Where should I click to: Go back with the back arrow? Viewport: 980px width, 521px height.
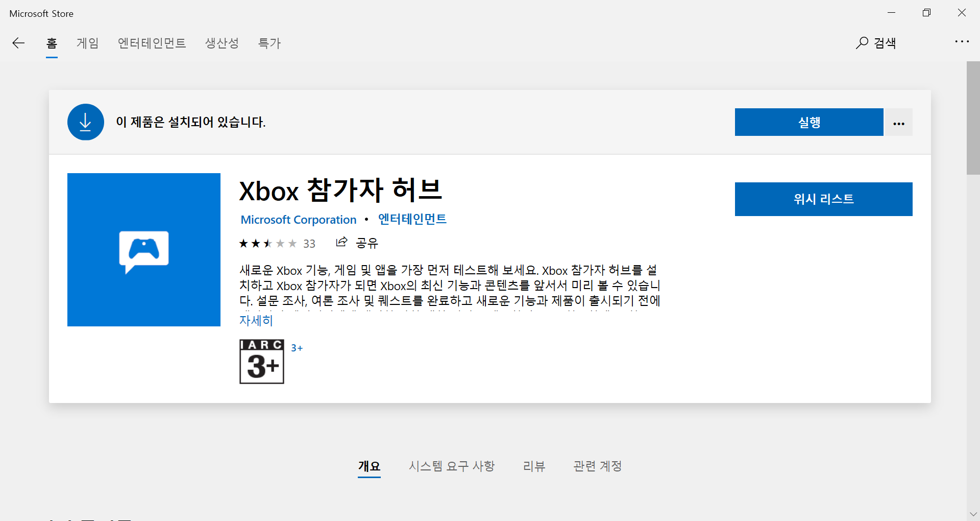[18, 43]
